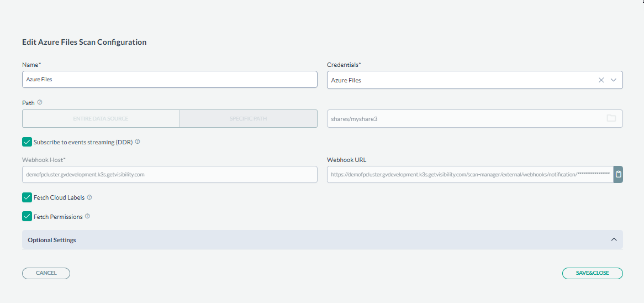This screenshot has height=303, width=644.
Task: Click the Save&Close button
Action: (592, 273)
